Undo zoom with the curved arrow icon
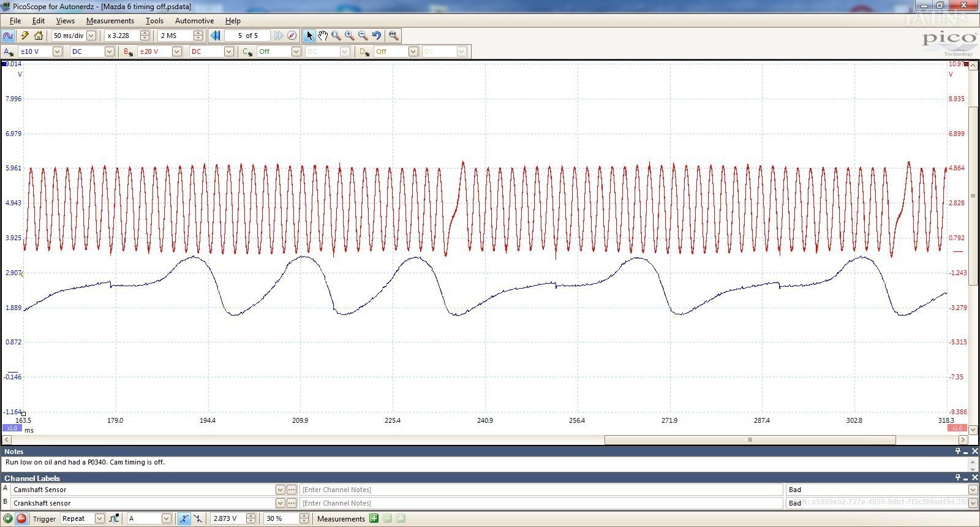The height and width of the screenshot is (527, 980). point(377,36)
